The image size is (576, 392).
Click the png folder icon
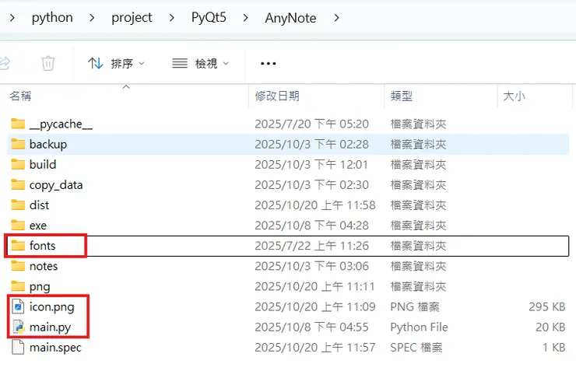[18, 286]
